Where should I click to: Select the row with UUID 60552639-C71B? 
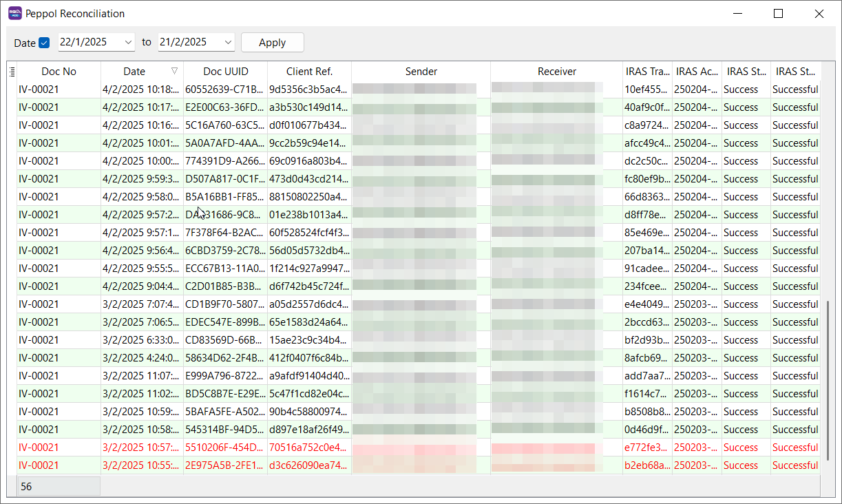pyautogui.click(x=224, y=90)
